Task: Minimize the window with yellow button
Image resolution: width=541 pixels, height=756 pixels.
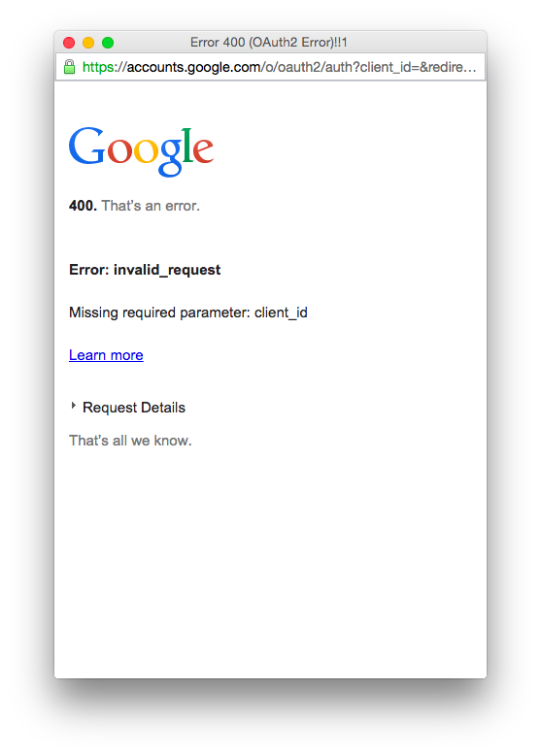Action: [88, 43]
